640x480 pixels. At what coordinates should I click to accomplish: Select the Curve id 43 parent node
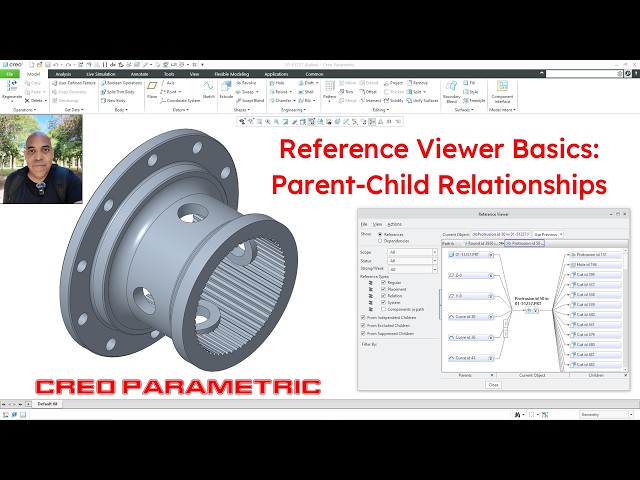[x=471, y=358]
